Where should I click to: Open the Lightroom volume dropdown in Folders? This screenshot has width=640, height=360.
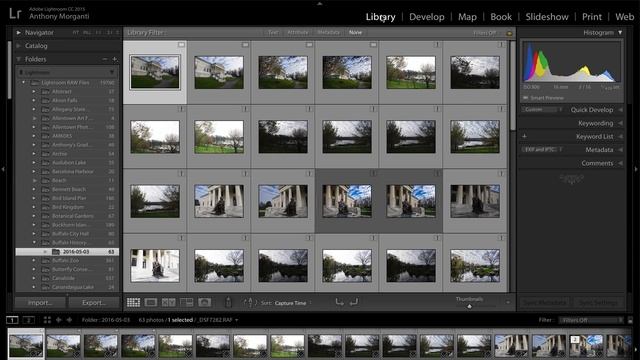67,72
